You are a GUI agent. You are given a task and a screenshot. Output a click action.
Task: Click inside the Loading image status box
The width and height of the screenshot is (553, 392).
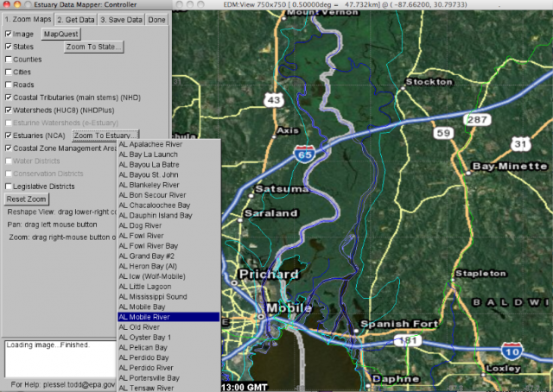pos(56,358)
